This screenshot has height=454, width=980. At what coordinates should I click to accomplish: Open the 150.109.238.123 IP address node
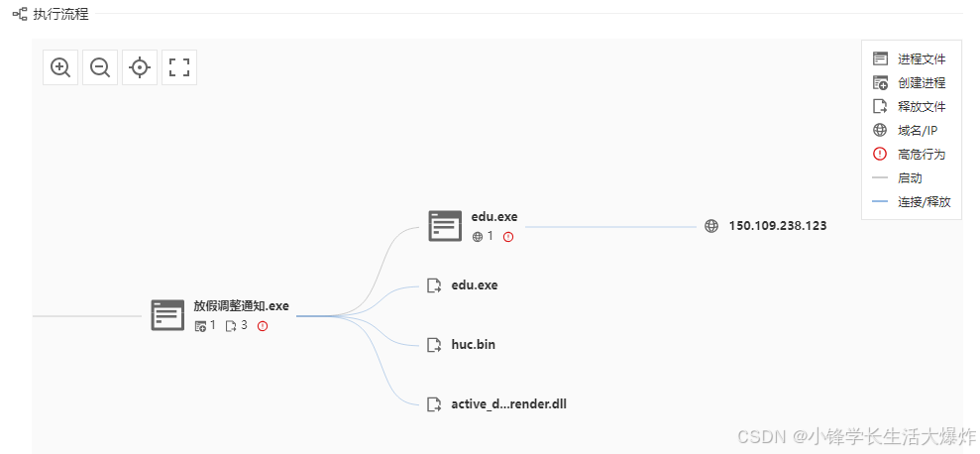[778, 226]
